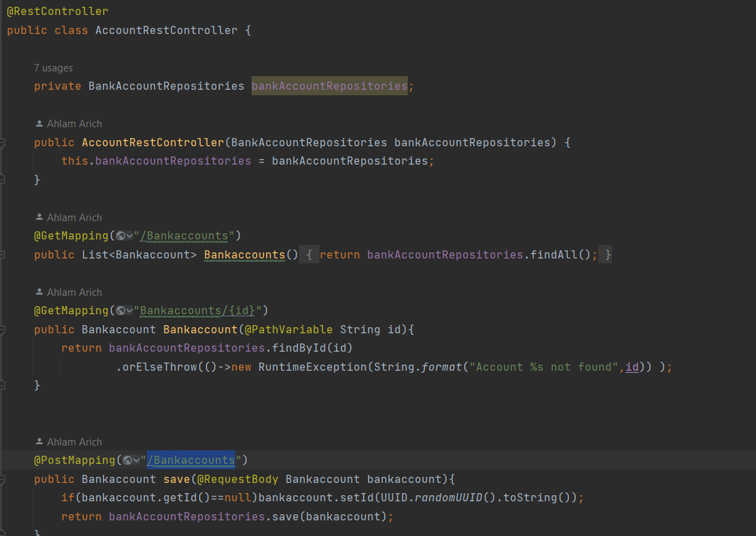The height and width of the screenshot is (536, 756).
Task: Click the new keyword before RuntimeException
Action: pos(241,367)
